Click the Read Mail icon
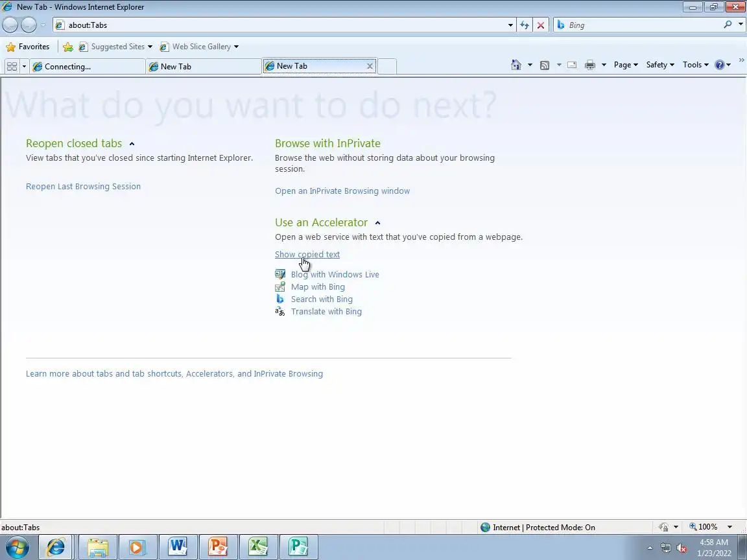 [572, 65]
